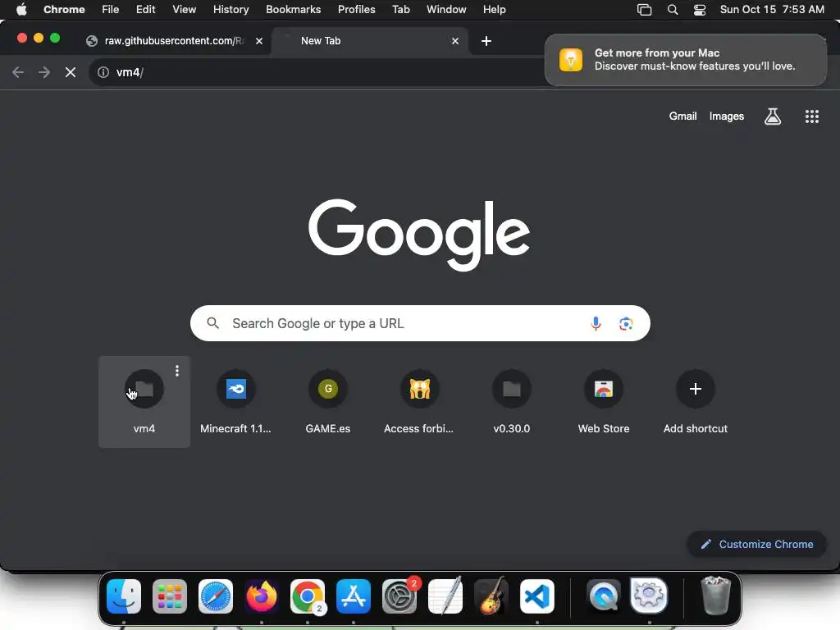Open the File menu

(111, 10)
